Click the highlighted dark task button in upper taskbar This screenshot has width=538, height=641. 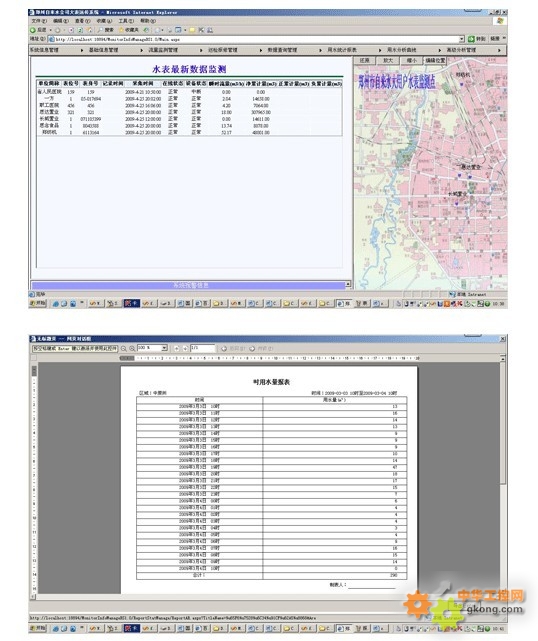coord(132,304)
